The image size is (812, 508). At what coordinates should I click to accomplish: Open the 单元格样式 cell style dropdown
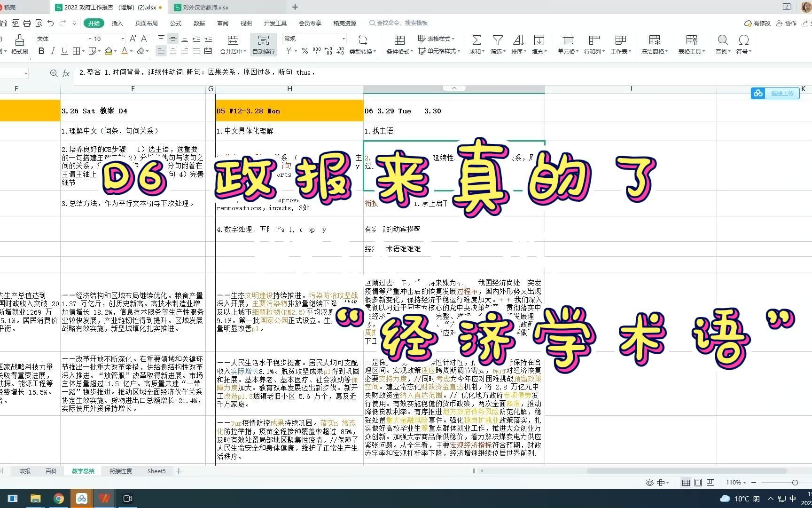pos(439,51)
